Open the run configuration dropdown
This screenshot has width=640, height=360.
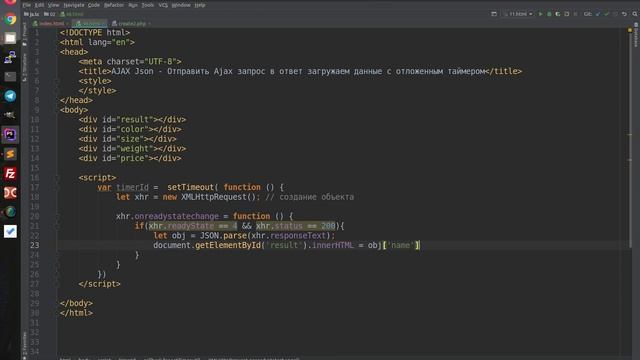pos(518,14)
